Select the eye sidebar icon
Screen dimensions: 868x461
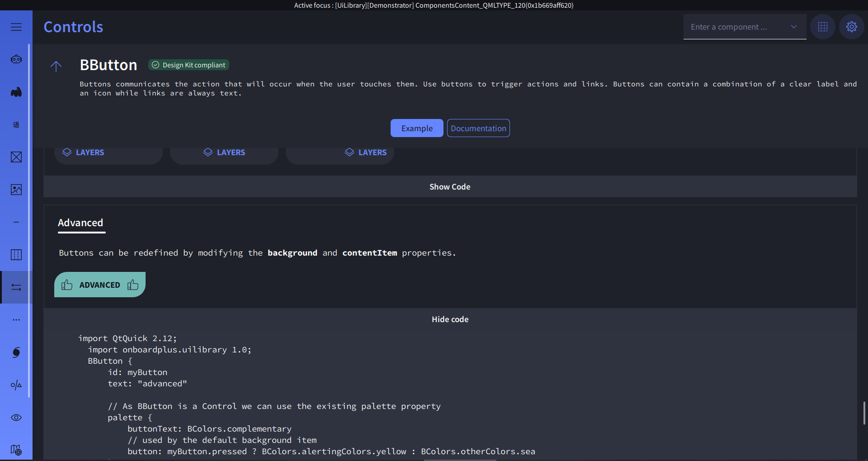[16, 418]
